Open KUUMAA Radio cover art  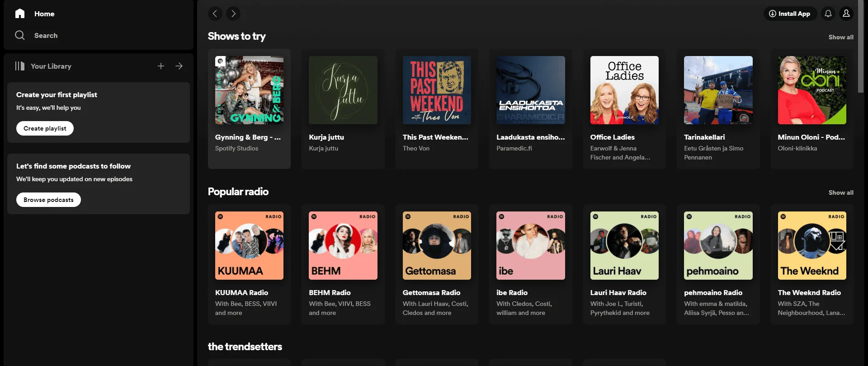(250, 245)
